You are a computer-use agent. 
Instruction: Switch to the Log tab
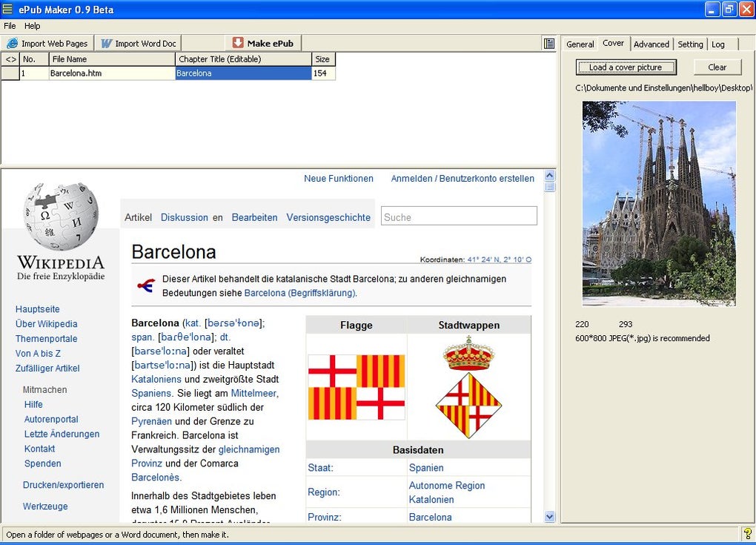718,44
